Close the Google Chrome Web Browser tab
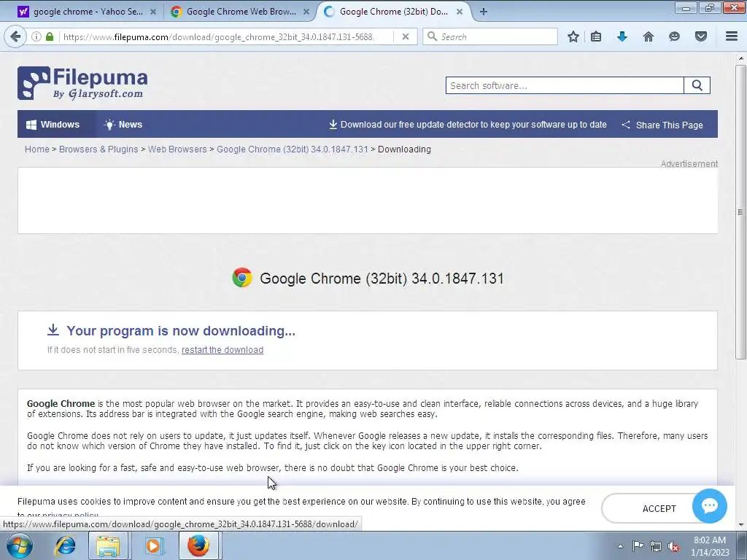Screen dimensions: 747x560 pos(306,12)
